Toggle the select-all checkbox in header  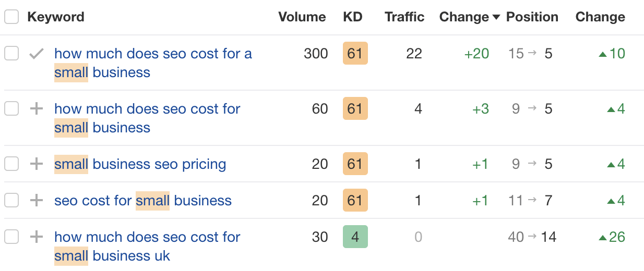[x=11, y=17]
